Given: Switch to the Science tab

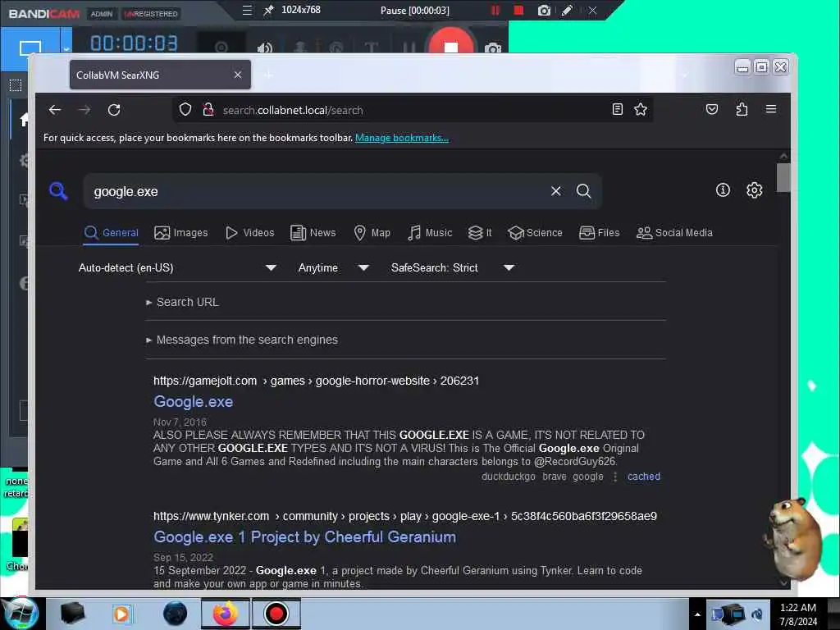Looking at the screenshot, I should [535, 233].
